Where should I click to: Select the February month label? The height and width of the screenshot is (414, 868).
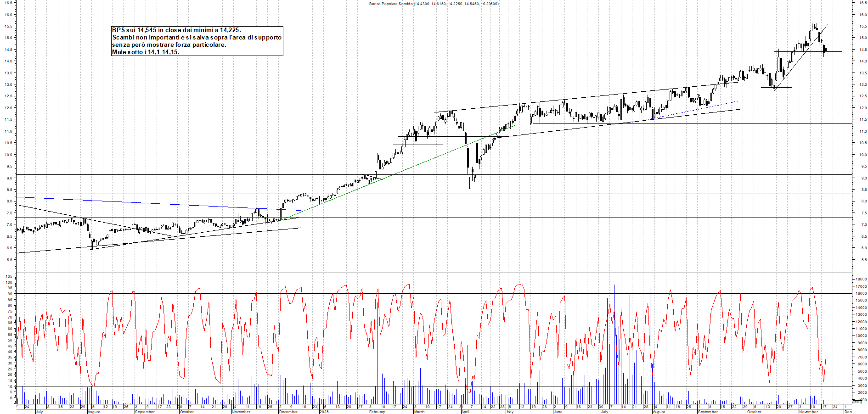(377, 412)
